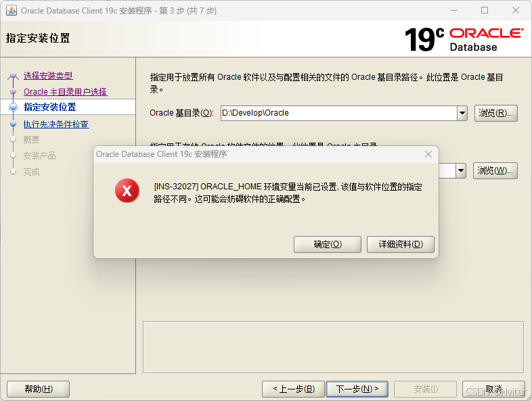Click the current step circle beside 指定安装位置
The image size is (532, 401).
click(14, 108)
